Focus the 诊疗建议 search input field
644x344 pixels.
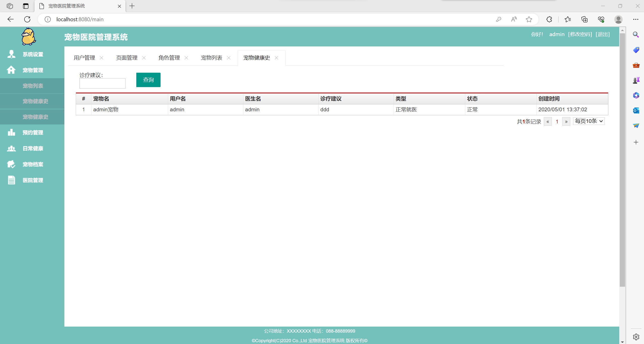coord(102,83)
